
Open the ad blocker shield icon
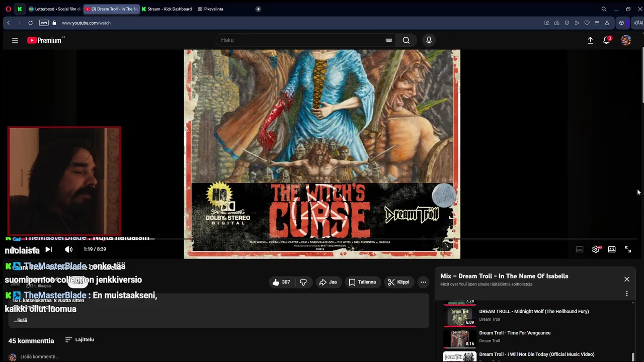[567, 23]
